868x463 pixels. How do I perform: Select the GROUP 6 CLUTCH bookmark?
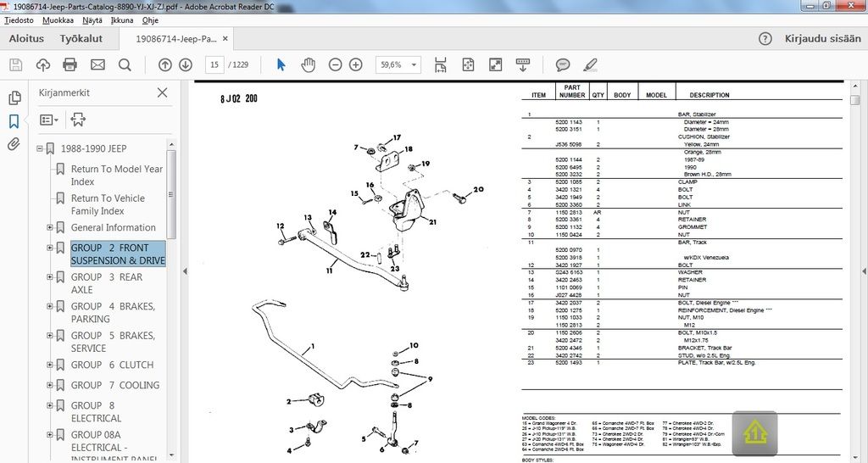112,365
